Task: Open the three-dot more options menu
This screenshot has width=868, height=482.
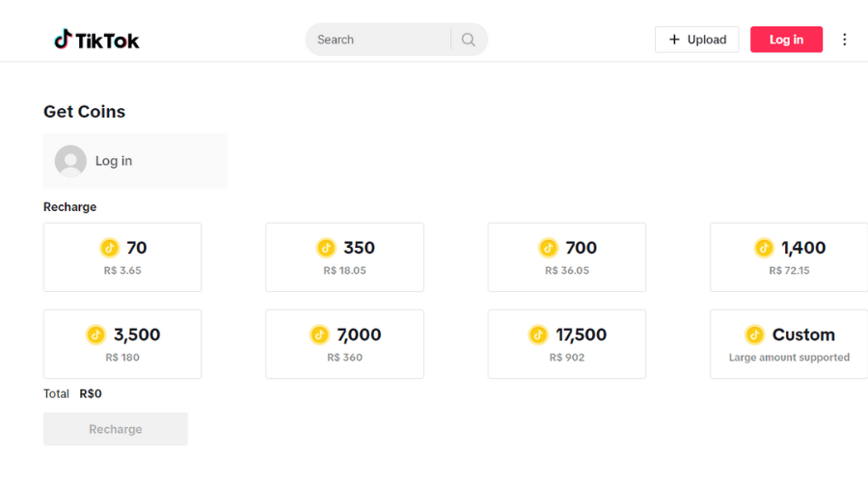Action: (x=845, y=40)
